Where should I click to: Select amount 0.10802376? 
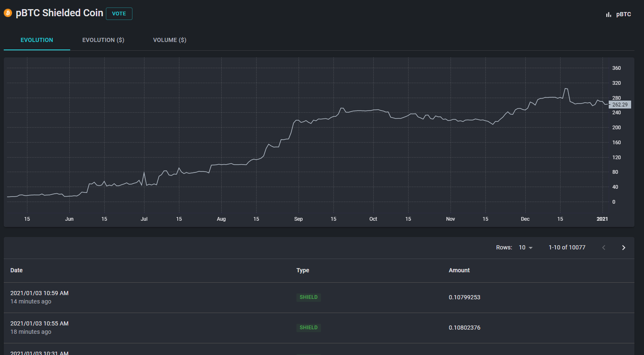[x=465, y=328]
